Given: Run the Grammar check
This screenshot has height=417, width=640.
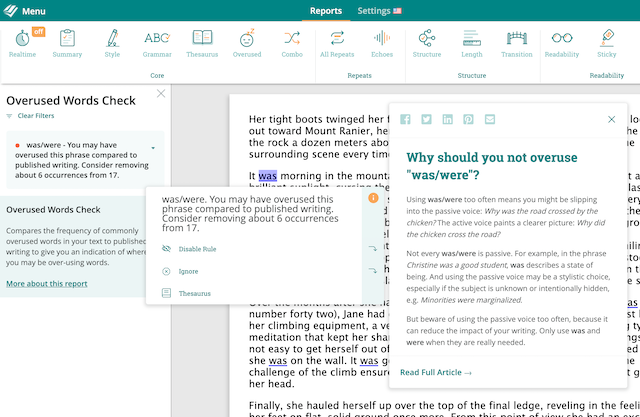Looking at the screenshot, I should click(x=157, y=43).
